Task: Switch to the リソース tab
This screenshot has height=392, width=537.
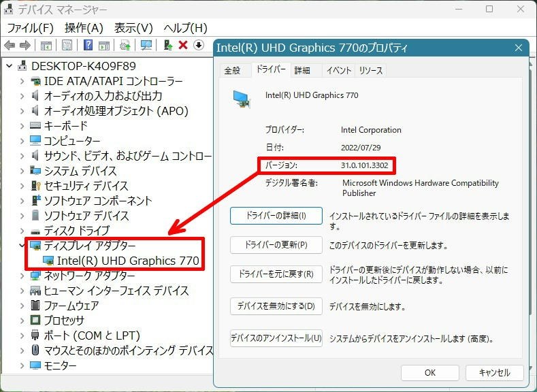Action: (371, 71)
